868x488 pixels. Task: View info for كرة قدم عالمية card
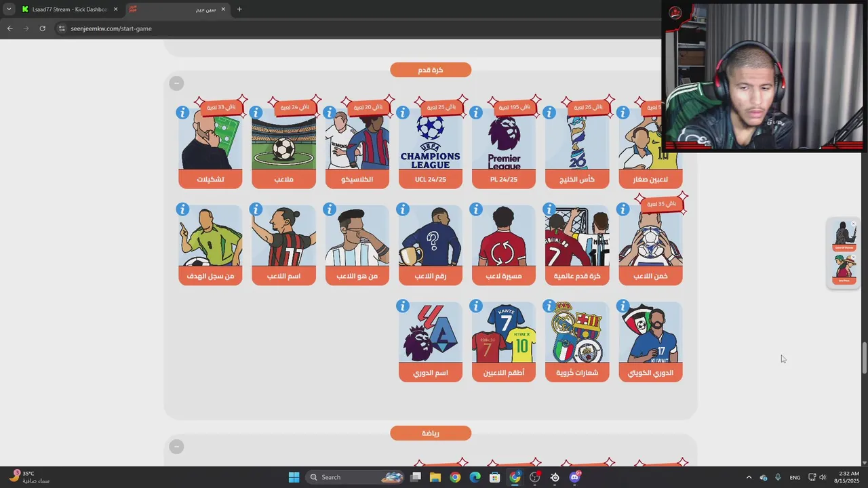pos(549,209)
